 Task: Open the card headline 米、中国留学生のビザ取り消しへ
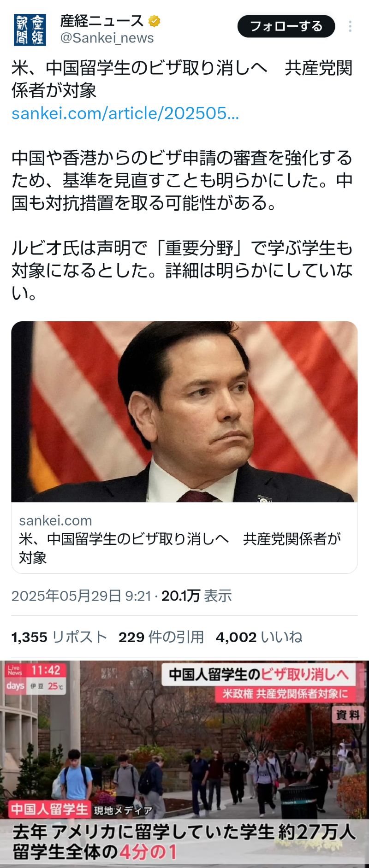(x=180, y=548)
